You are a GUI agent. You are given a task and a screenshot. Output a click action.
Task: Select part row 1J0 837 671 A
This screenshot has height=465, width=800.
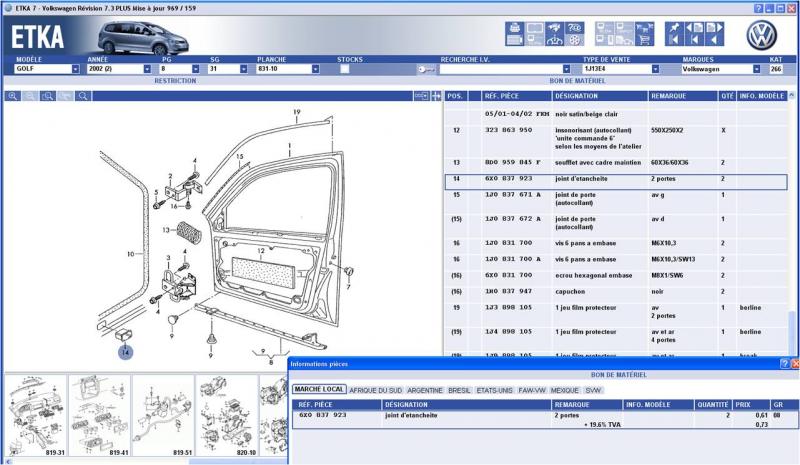(x=616, y=199)
